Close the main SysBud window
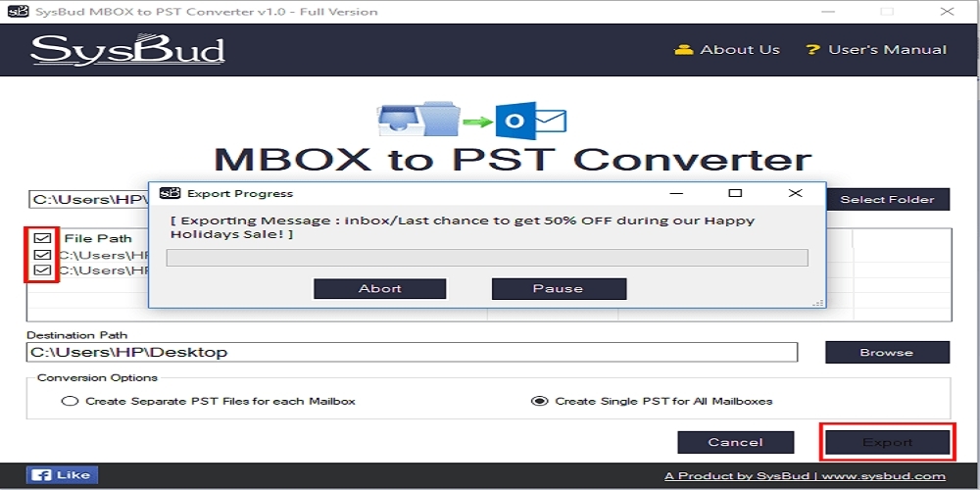Image resolution: width=980 pixels, height=490 pixels. (947, 11)
